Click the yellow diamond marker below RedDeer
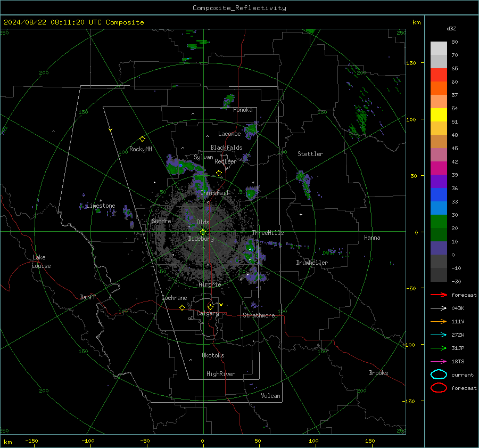The width and height of the screenshot is (479, 448). [219, 173]
